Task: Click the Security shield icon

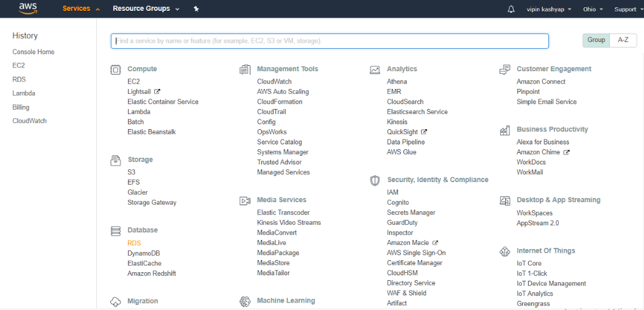Action: (x=375, y=180)
